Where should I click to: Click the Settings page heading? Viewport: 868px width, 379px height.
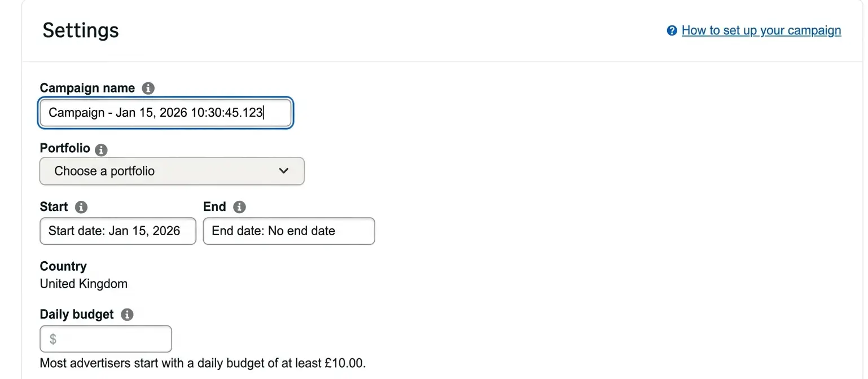click(x=80, y=30)
